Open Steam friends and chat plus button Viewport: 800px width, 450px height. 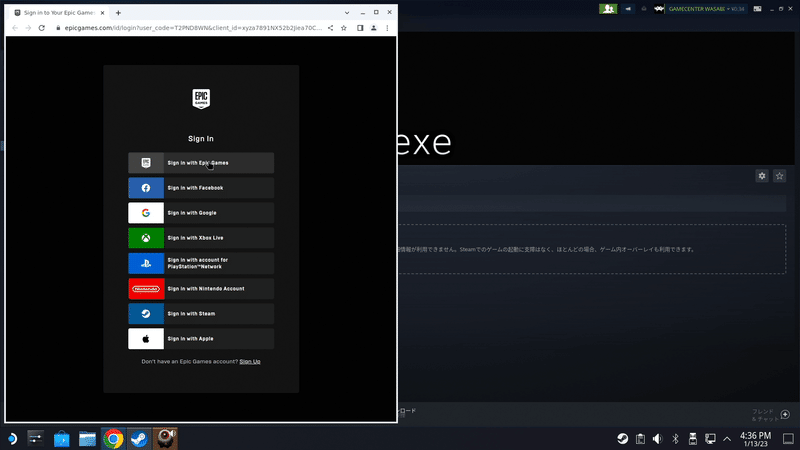click(785, 415)
